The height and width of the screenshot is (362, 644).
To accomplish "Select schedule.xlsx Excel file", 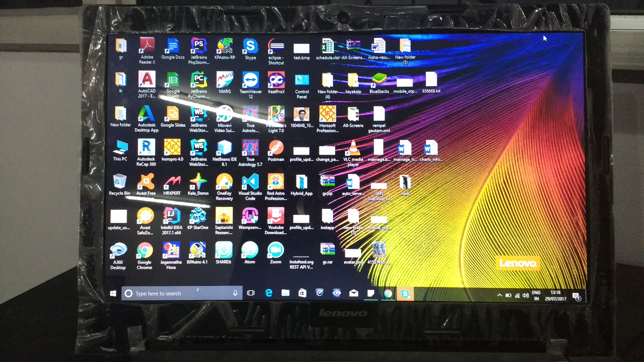I will [328, 49].
